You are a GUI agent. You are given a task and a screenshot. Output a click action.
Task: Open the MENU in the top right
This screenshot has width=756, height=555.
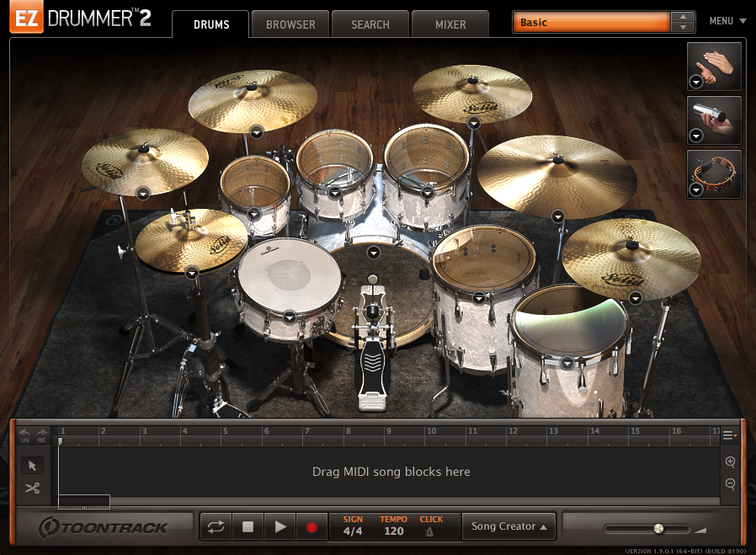tap(726, 20)
